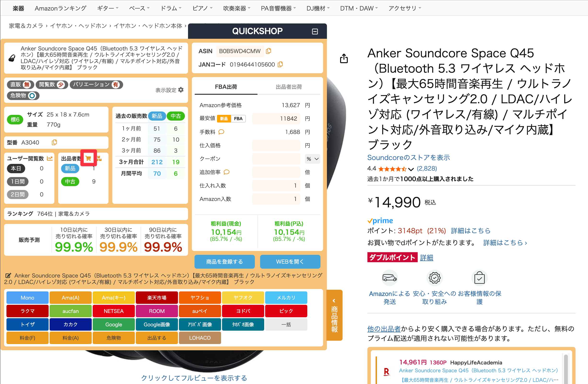588x384 pixels.
Task: Copy the ASIN code icon
Action: coord(268,51)
